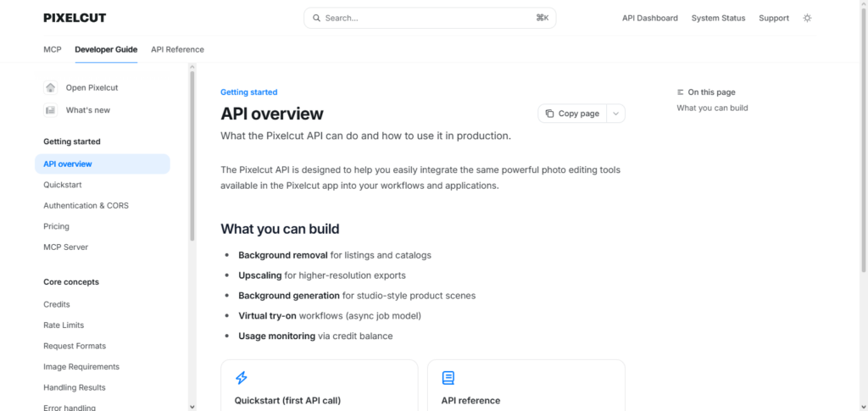The image size is (868, 411).
Task: Open the API Reference tab
Action: (178, 49)
